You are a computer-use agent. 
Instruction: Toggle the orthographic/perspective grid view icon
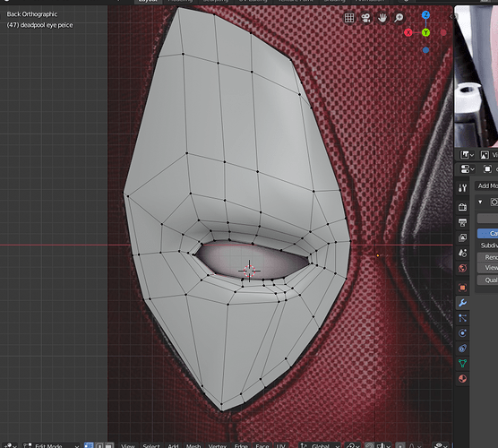tap(349, 18)
